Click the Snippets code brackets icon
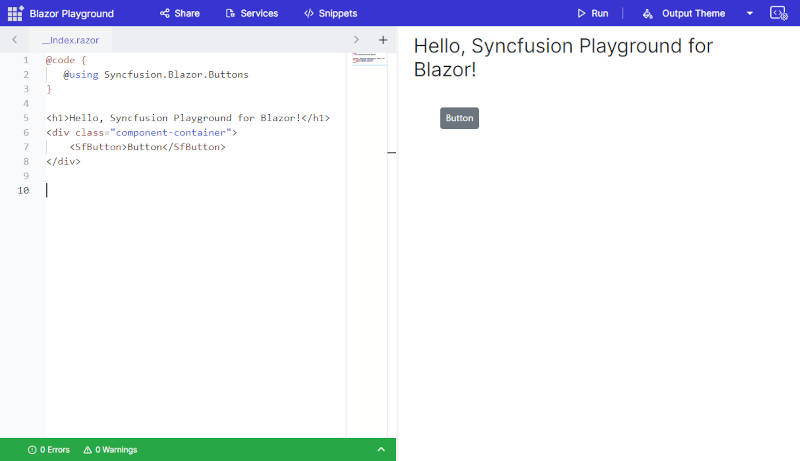800x461 pixels. coord(309,13)
